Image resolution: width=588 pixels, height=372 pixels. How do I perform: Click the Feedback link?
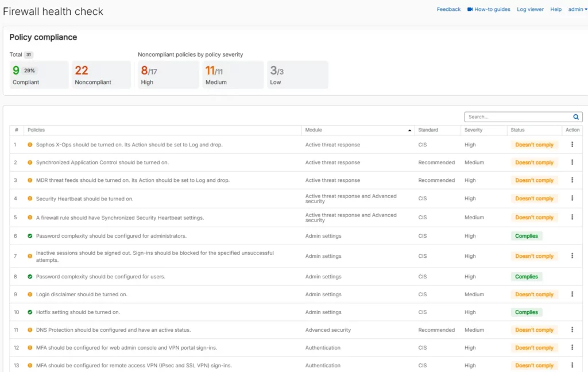click(448, 9)
